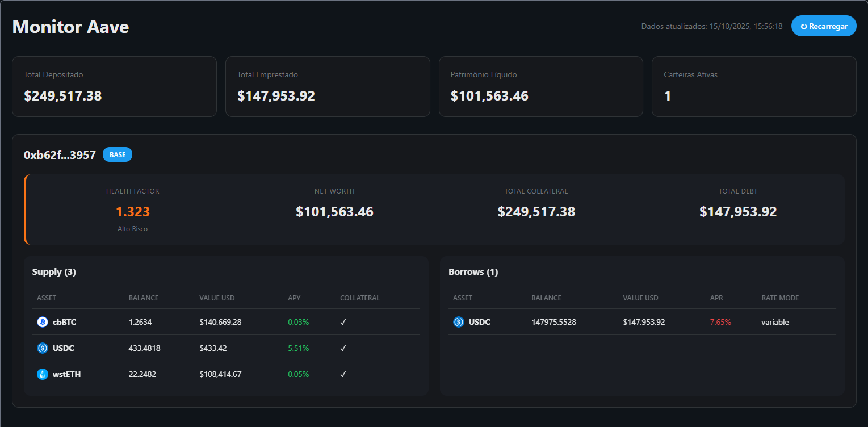Click the APY column header in Supply

(x=294, y=298)
